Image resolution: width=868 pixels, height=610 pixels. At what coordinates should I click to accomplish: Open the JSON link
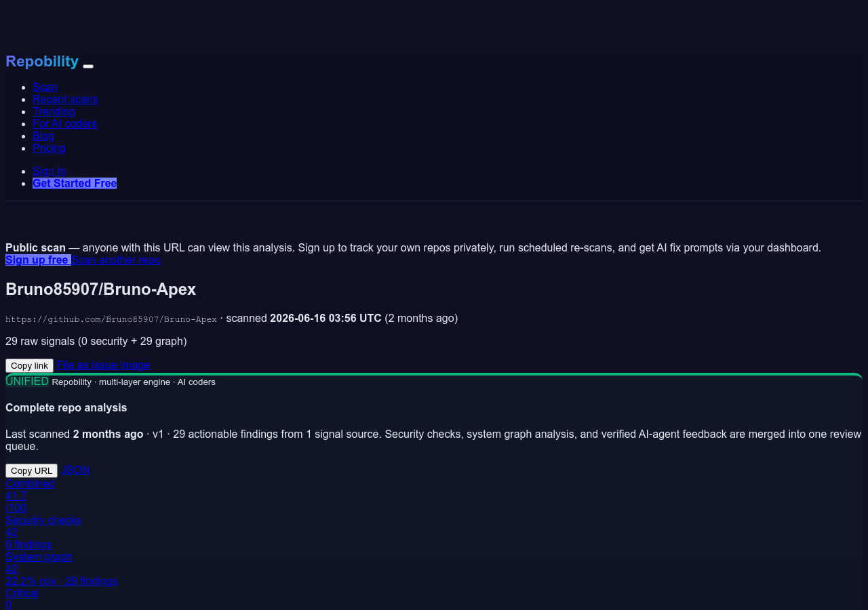coord(75,470)
